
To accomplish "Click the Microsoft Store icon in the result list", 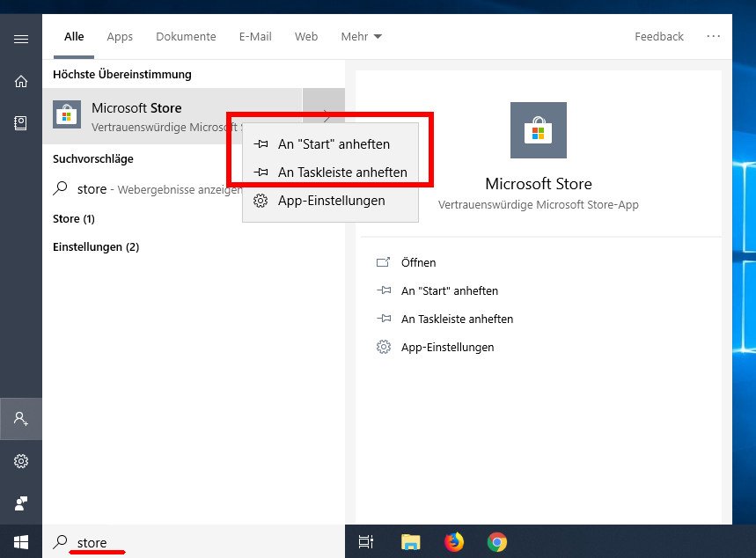I will (x=67, y=114).
